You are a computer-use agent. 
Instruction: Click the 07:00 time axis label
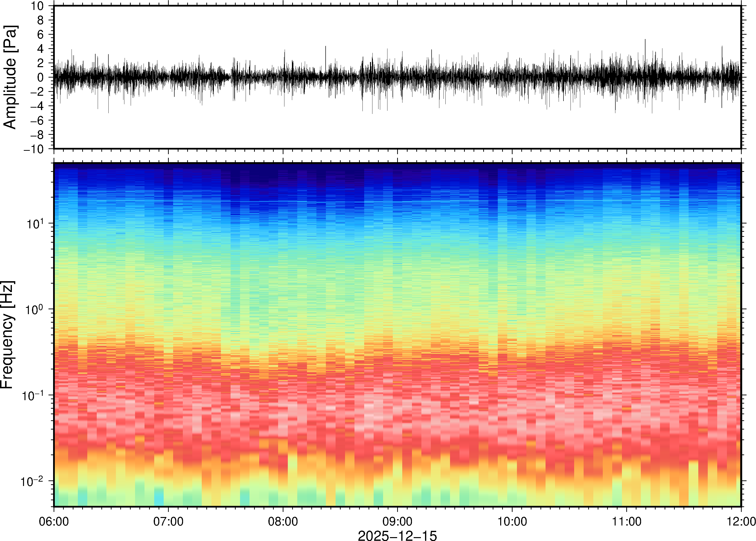tap(168, 521)
